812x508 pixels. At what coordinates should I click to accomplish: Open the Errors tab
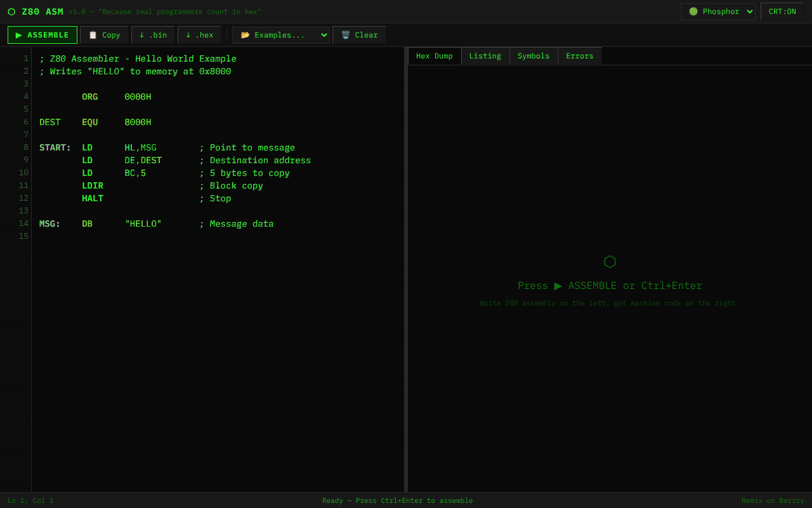[580, 56]
